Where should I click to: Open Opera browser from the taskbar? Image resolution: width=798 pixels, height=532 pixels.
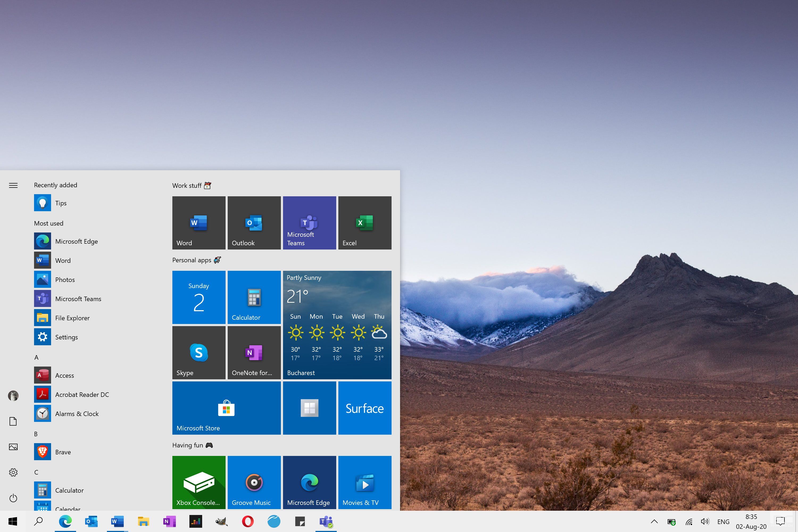(x=248, y=521)
